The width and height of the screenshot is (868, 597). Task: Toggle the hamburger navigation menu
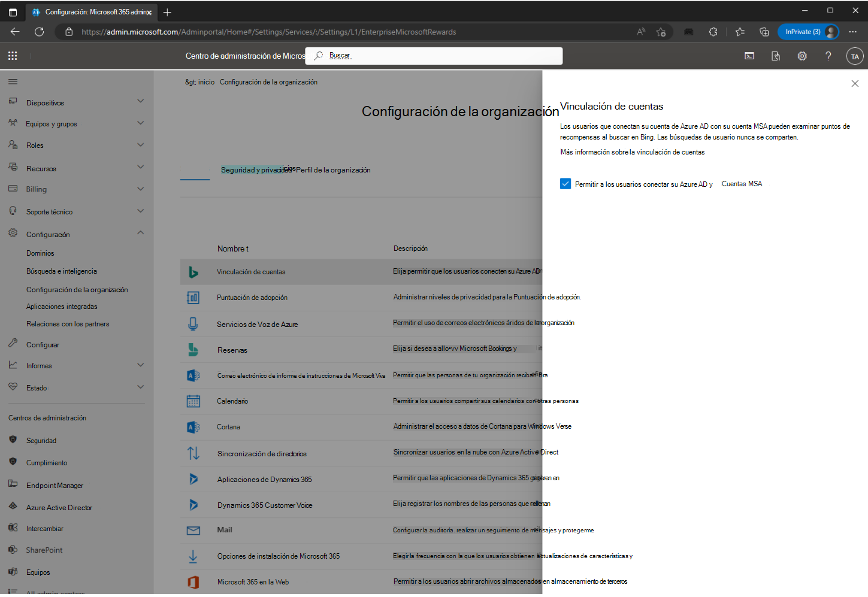click(13, 81)
